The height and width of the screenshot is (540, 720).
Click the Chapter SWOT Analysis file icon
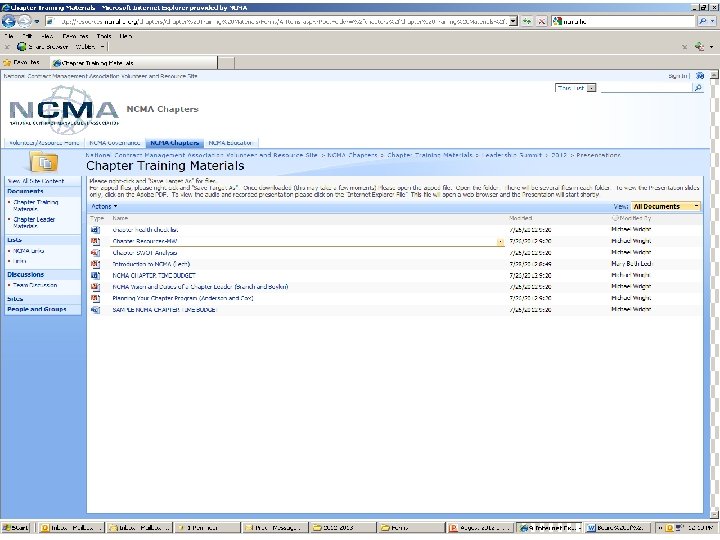point(95,253)
